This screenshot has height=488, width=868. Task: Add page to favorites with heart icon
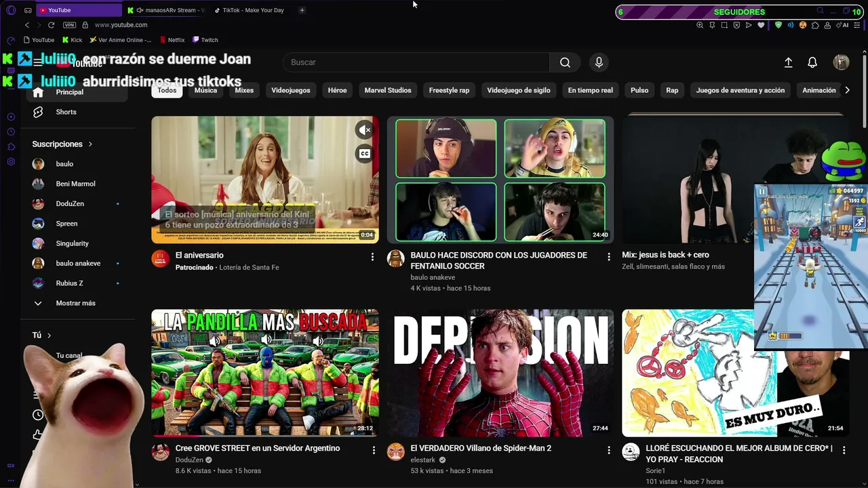[x=761, y=25]
